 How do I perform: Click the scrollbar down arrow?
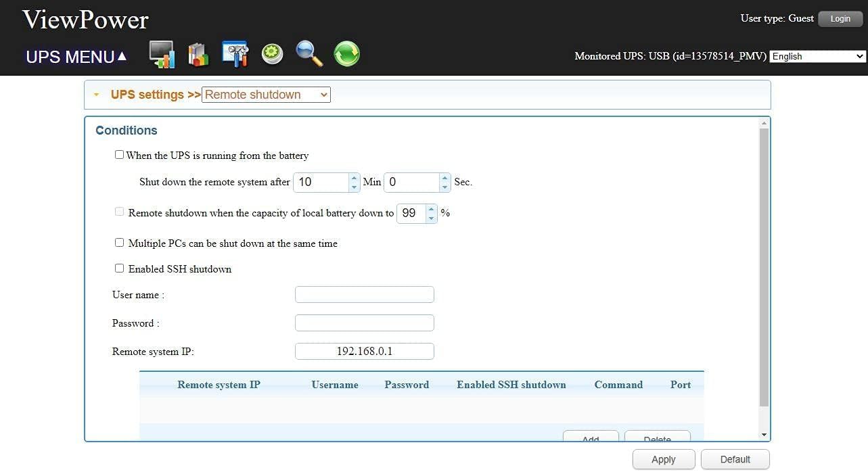click(x=764, y=435)
